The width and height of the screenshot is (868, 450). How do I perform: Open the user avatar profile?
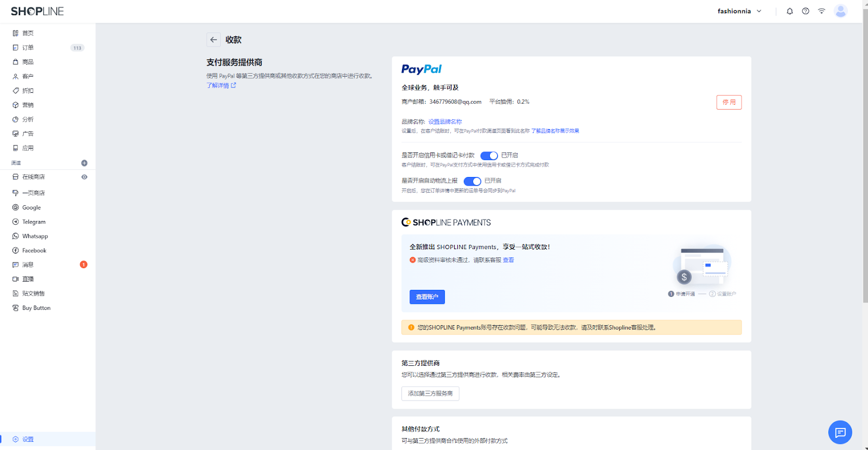pyautogui.click(x=840, y=11)
